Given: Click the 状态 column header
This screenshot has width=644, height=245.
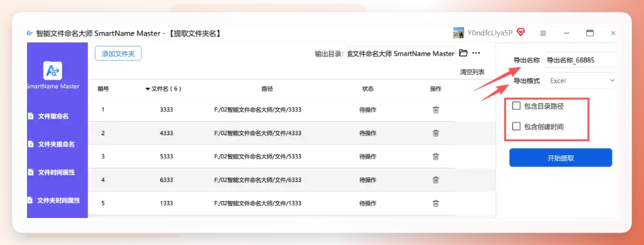Looking at the screenshot, I should pos(368,89).
